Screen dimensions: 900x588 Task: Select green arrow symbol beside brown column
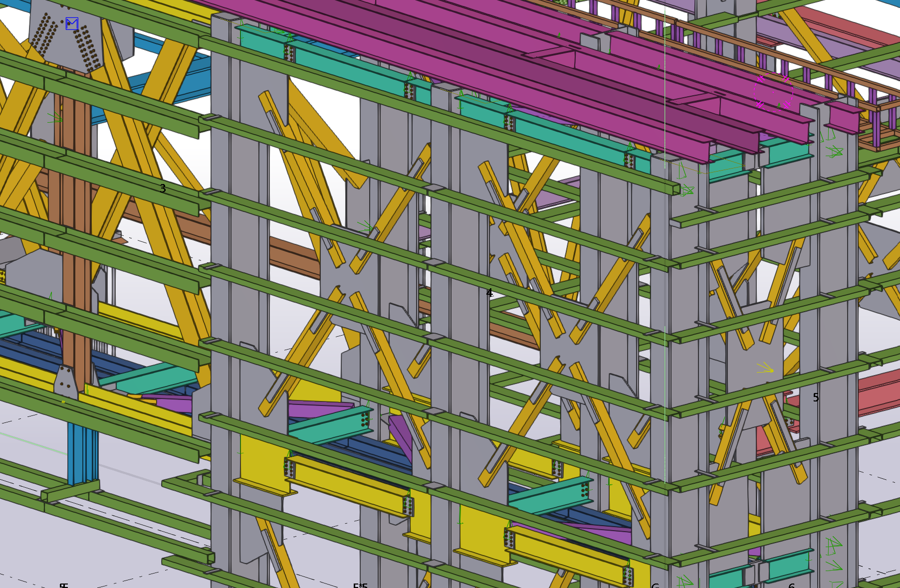point(55,118)
